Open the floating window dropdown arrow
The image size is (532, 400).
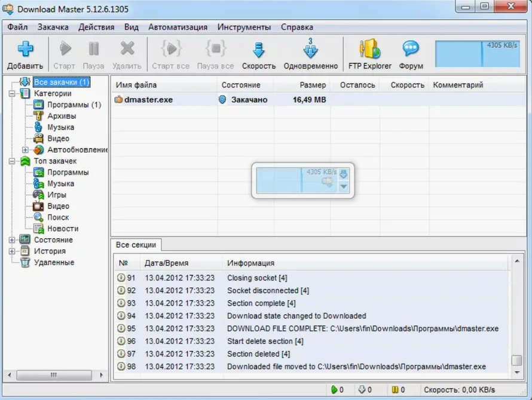point(343,186)
